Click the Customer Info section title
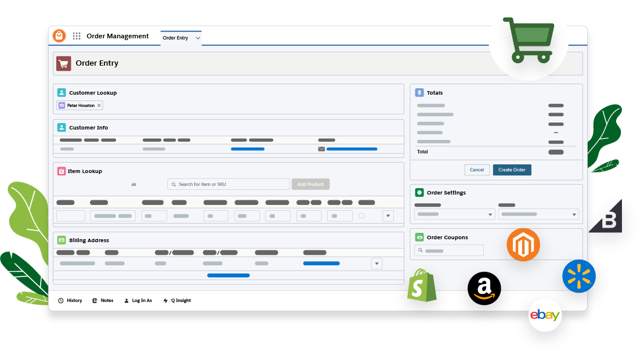This screenshot has width=644, height=360. pyautogui.click(x=89, y=128)
